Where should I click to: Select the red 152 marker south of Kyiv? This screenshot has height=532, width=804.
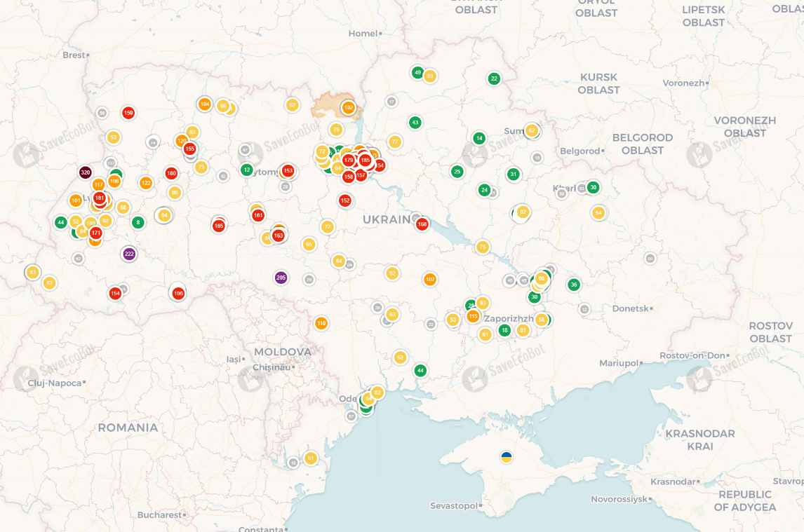pos(344,201)
